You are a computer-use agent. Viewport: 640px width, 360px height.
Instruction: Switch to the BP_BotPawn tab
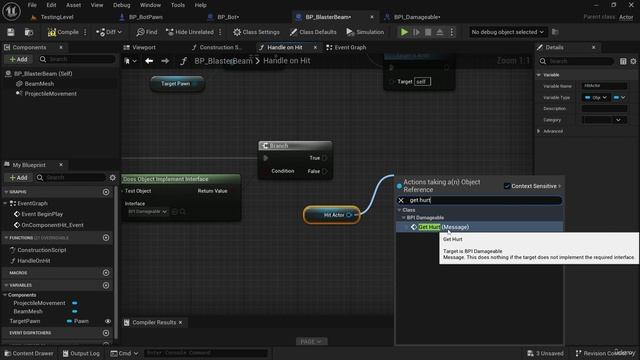[x=145, y=17]
